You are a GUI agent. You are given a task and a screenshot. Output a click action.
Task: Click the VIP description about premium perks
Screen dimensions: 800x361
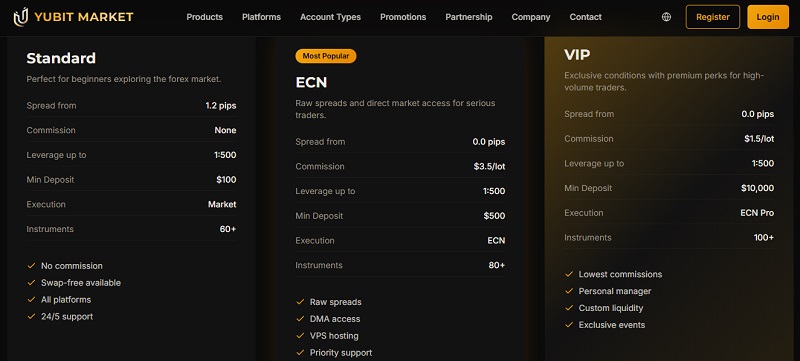[664, 82]
